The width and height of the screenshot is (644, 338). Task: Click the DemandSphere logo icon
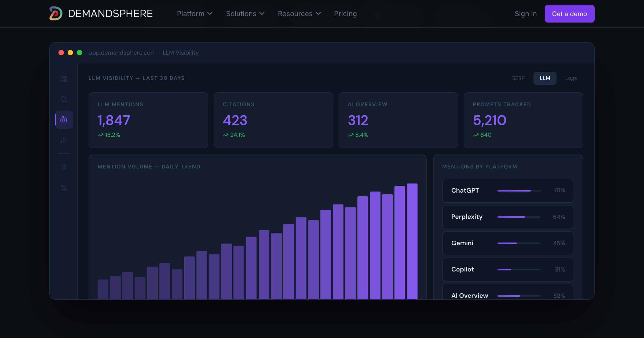click(x=56, y=13)
